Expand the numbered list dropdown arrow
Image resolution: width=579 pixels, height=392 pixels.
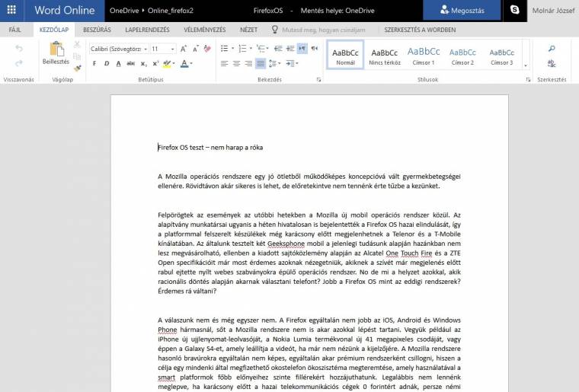tap(251, 48)
